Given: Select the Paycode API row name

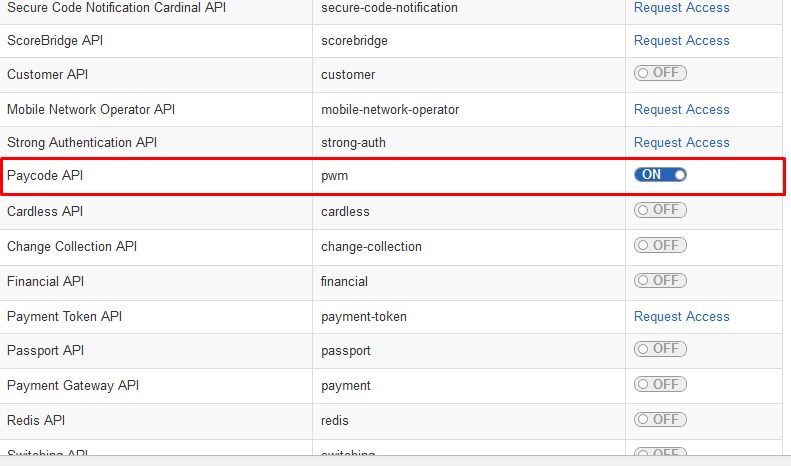Looking at the screenshot, I should pos(45,176).
